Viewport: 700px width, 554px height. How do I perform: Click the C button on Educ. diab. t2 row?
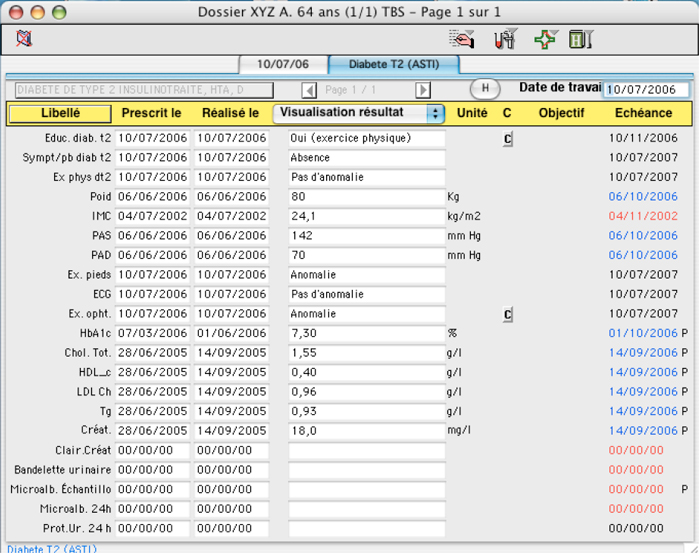coord(508,139)
